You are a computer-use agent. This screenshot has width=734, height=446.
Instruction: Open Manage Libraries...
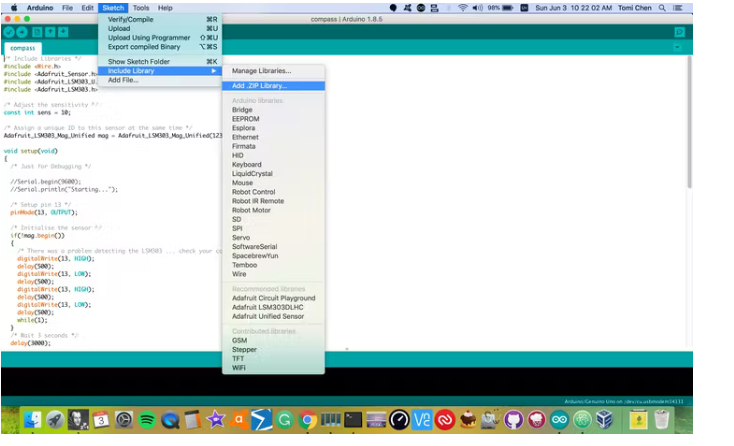(273, 71)
